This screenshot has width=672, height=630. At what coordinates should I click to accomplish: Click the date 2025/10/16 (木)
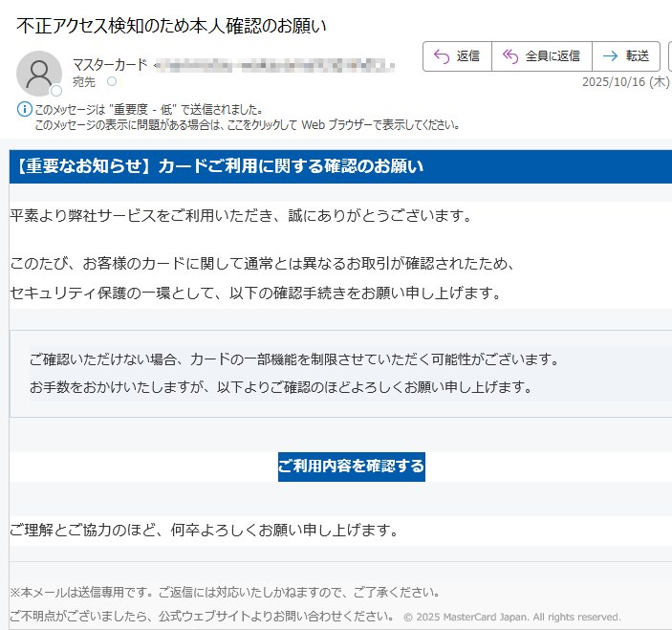(x=626, y=82)
